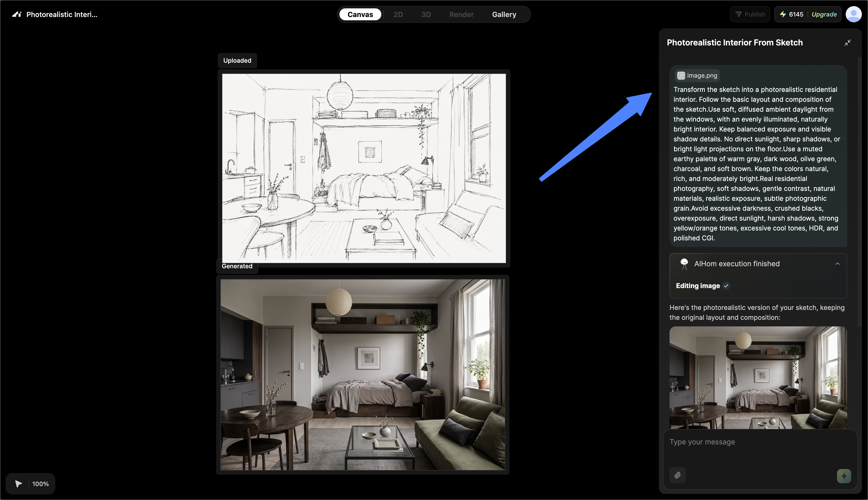
Task: Click the AIHom logo icon
Action: pyautogui.click(x=17, y=14)
